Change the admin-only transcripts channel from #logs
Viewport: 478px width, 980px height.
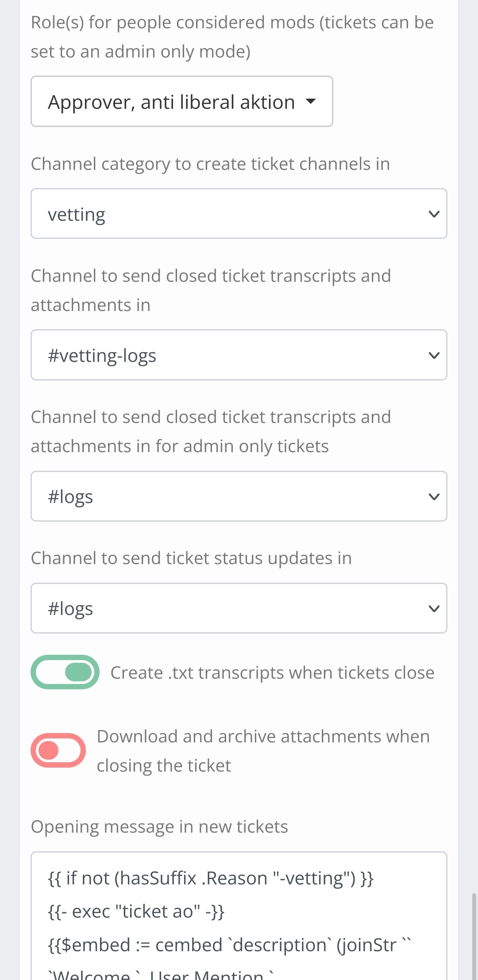[239, 496]
